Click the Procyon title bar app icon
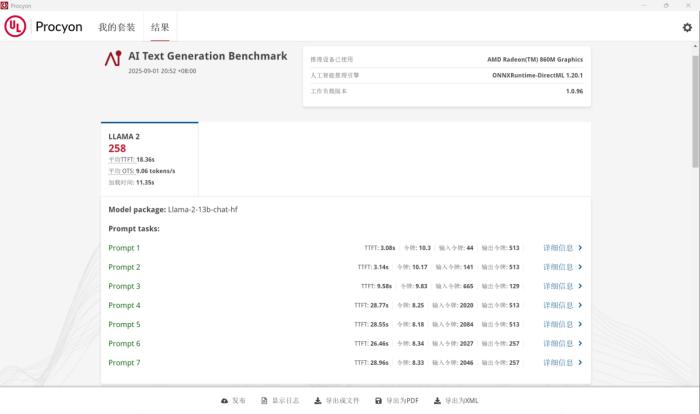The height and width of the screenshot is (414, 700). [4, 5]
